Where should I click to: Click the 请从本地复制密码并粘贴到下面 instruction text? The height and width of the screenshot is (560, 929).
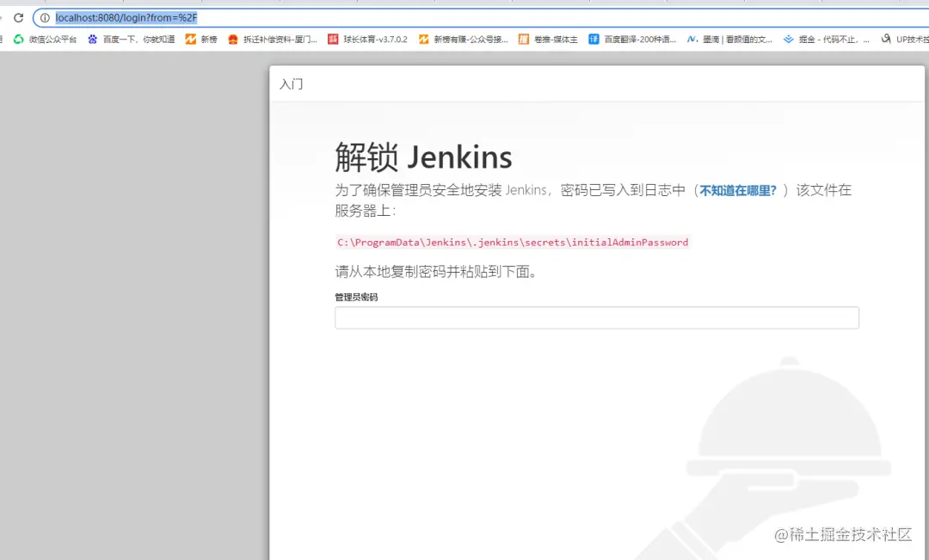(437, 272)
